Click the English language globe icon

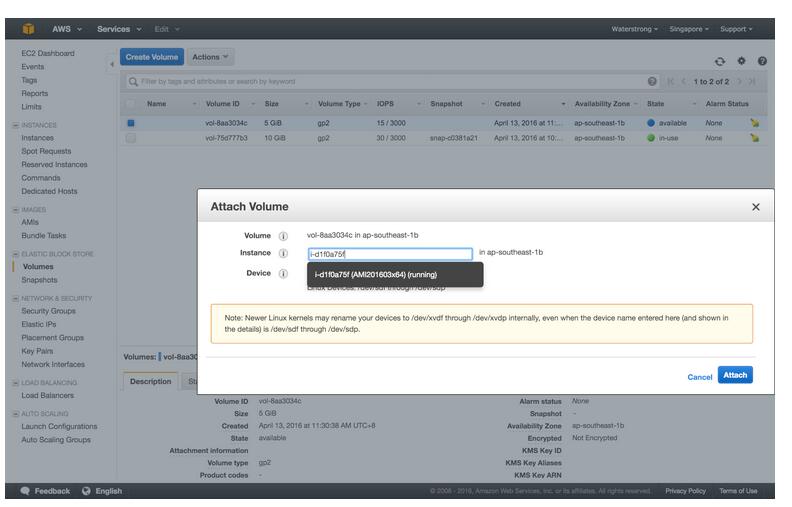pos(86,491)
